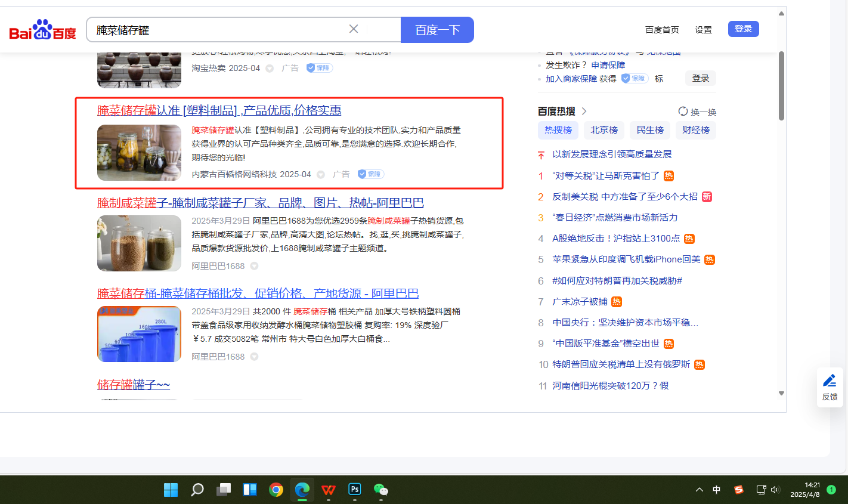Expand 百度热搜 chevron arrow
The width and height of the screenshot is (848, 504).
pyautogui.click(x=584, y=111)
